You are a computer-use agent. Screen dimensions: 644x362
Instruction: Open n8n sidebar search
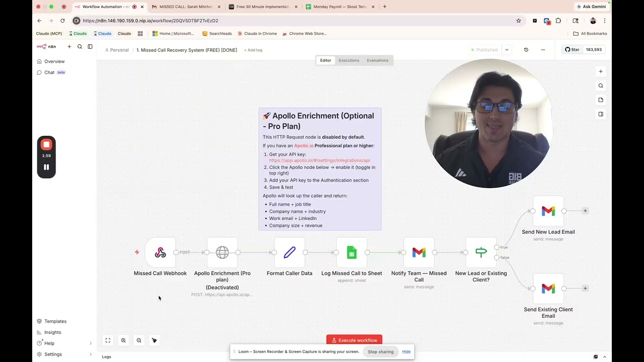pos(79,47)
